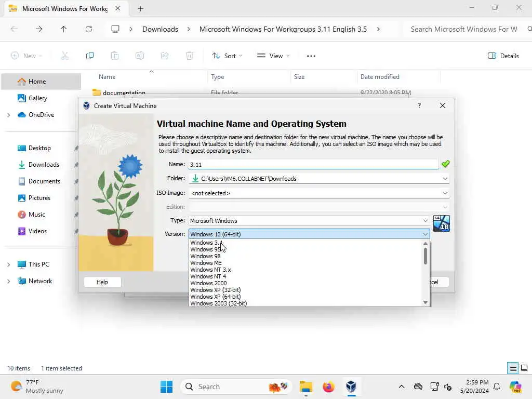Open the Folder path dropdown
This screenshot has width=532, height=399.
[x=319, y=179]
